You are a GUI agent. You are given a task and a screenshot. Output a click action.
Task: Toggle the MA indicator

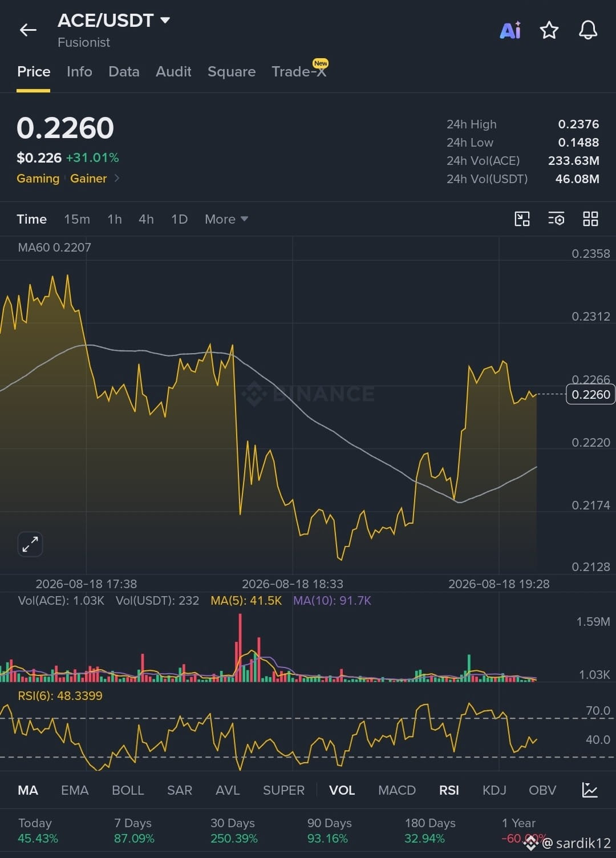click(28, 790)
